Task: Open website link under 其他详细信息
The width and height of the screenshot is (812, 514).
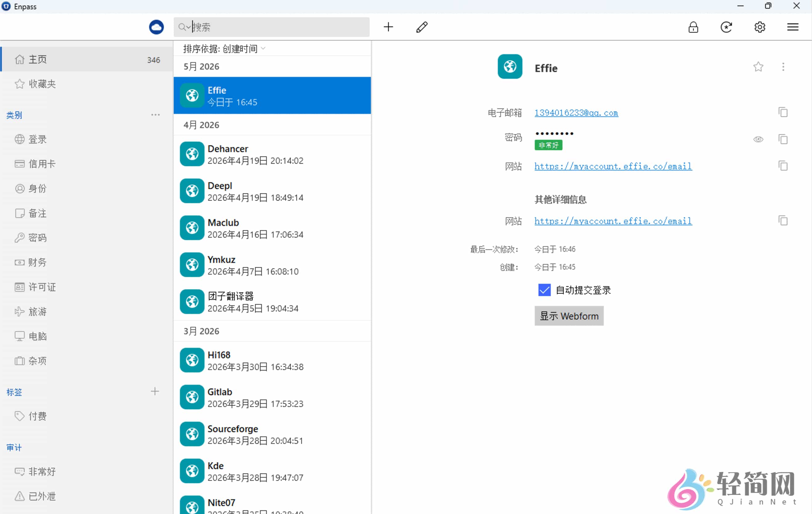Action: click(x=613, y=221)
